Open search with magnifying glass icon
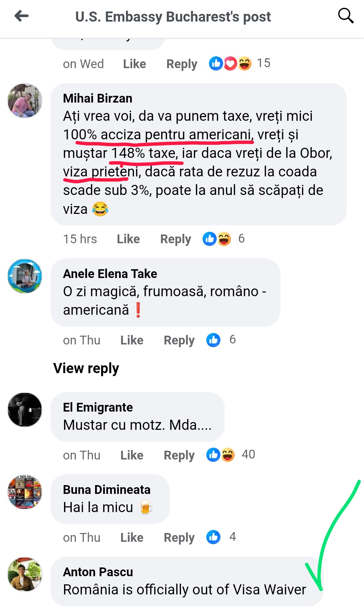This screenshot has height=614, width=364. point(346,16)
